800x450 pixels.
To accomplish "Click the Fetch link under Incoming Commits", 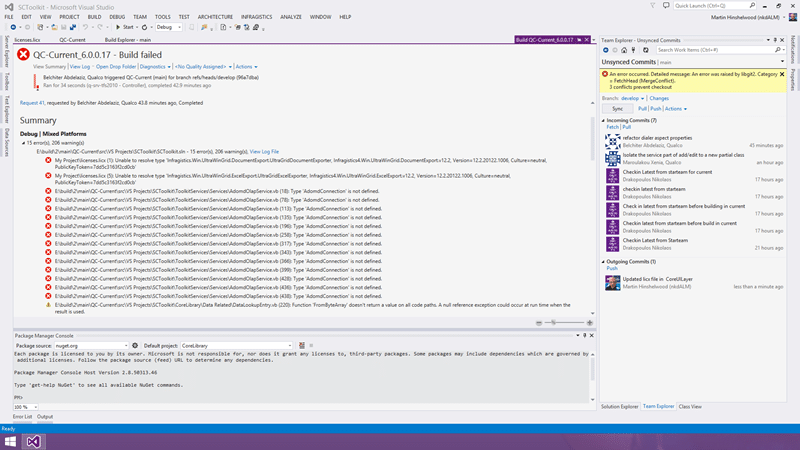I will [x=612, y=127].
